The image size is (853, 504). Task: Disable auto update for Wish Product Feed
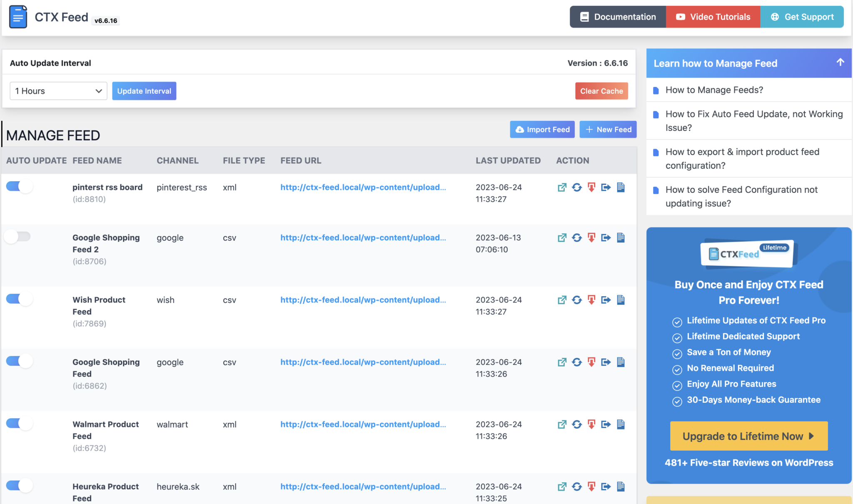19,299
